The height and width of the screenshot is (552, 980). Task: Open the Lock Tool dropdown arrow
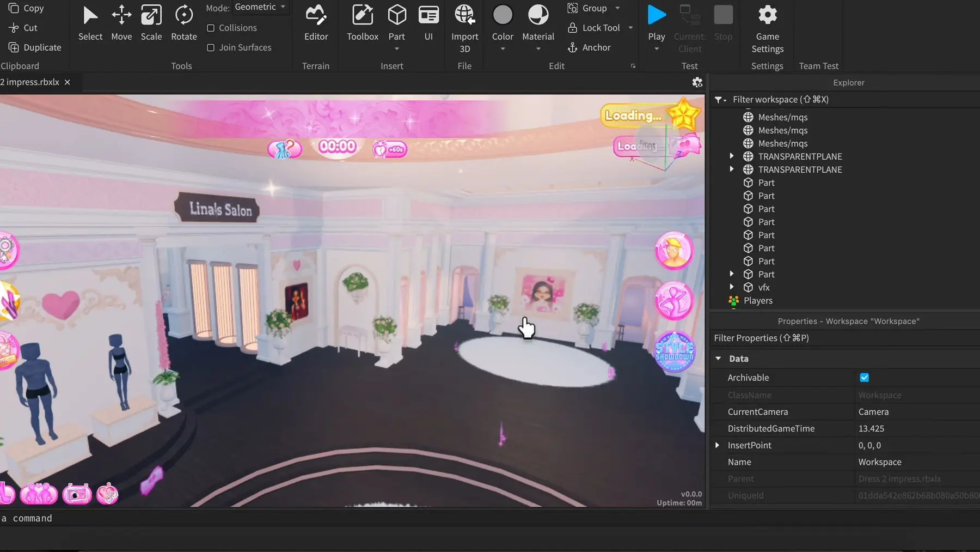(630, 28)
